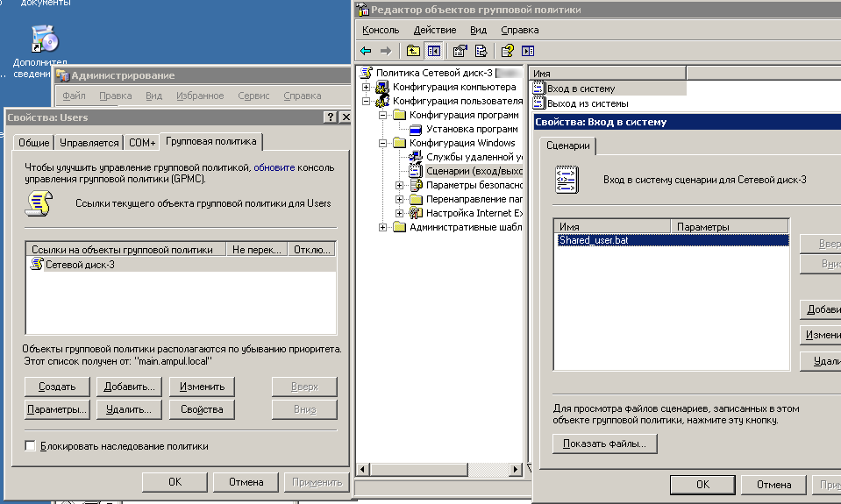The height and width of the screenshot is (504, 841).
Task: Select 'Shared_user.bat' in the scripts list
Action: pyautogui.click(x=593, y=240)
